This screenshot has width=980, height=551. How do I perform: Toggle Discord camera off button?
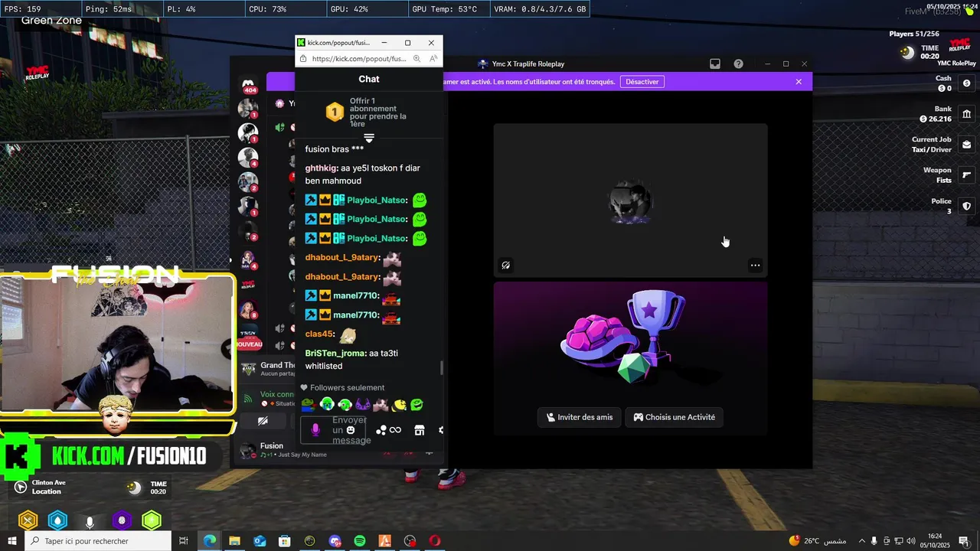click(263, 421)
